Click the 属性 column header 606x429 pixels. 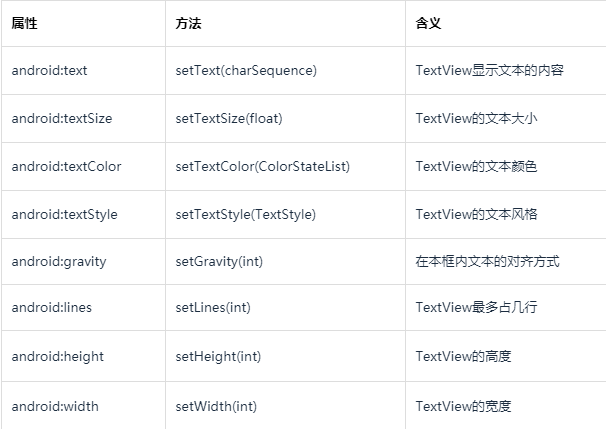[24, 24]
